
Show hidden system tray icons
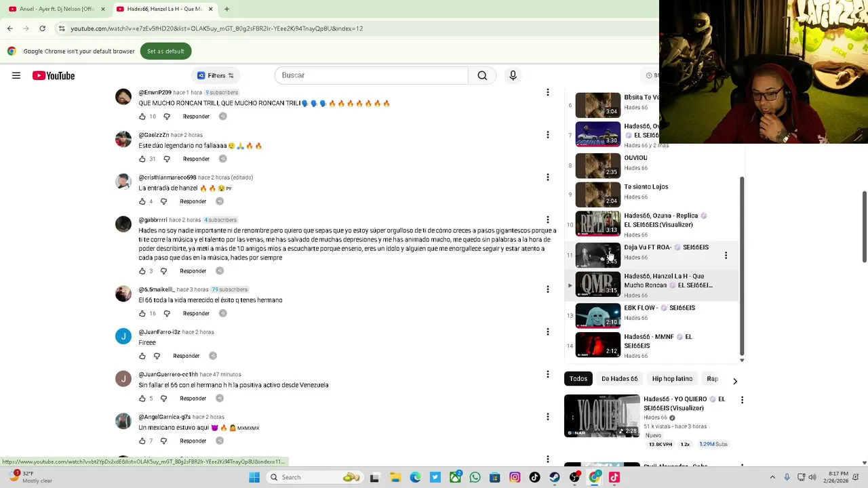coord(772,477)
